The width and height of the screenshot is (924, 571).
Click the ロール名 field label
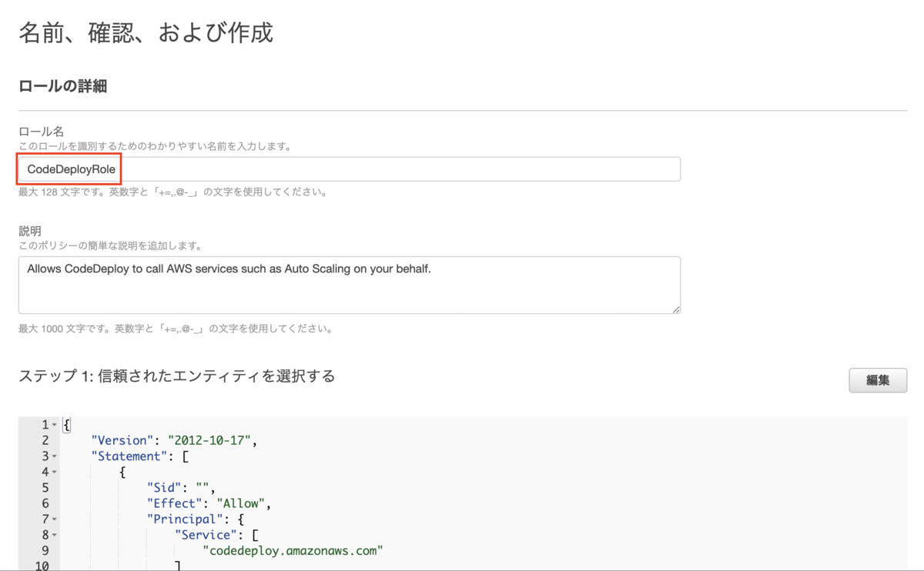(41, 132)
